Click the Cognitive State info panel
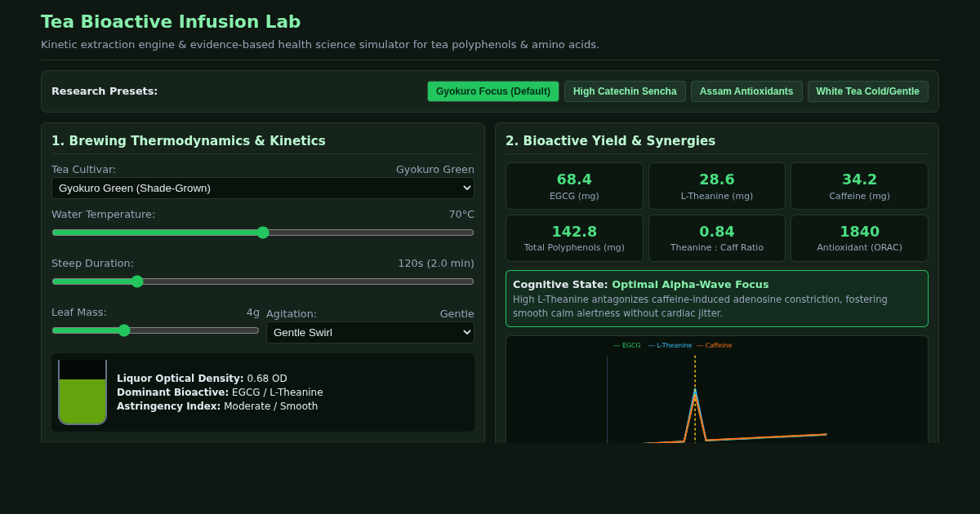 pos(717,299)
